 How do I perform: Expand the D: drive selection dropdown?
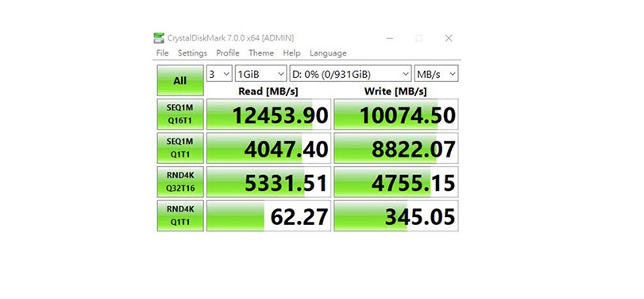coord(350,74)
